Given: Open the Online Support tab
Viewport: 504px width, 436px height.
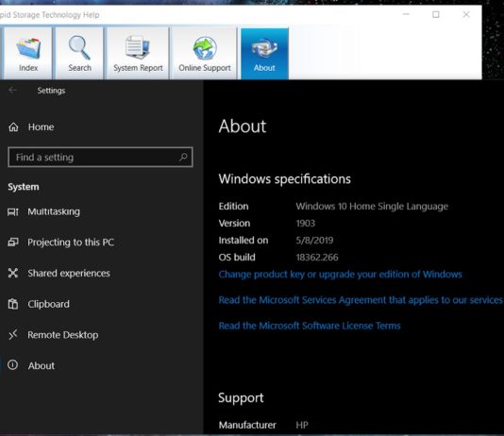Looking at the screenshot, I should pyautogui.click(x=205, y=53).
